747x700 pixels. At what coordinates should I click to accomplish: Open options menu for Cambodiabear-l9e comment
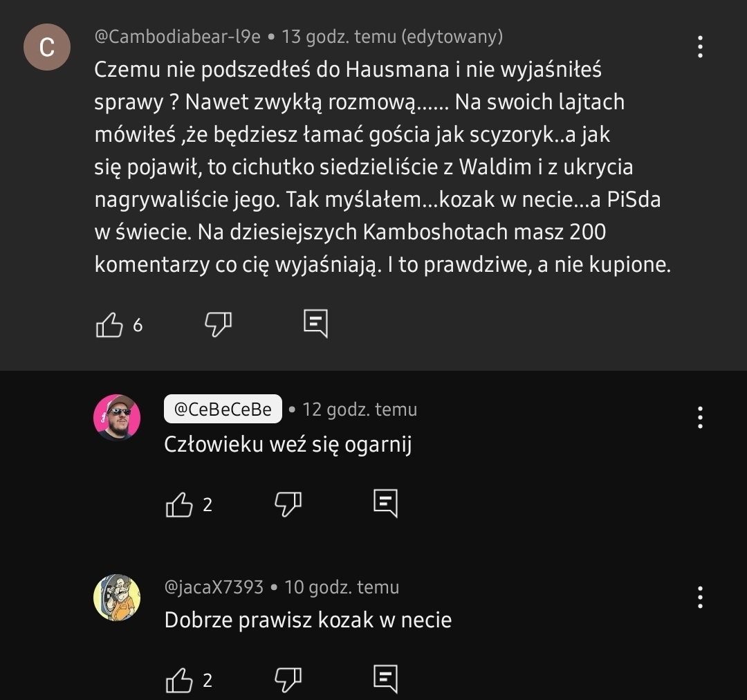(700, 46)
